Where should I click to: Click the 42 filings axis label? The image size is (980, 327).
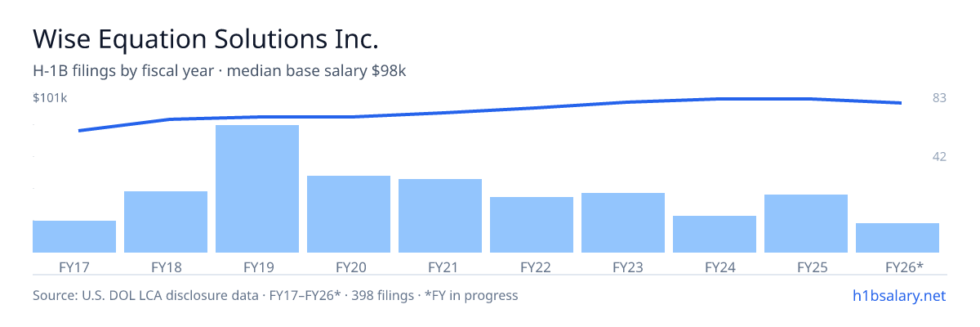pyautogui.click(x=939, y=156)
